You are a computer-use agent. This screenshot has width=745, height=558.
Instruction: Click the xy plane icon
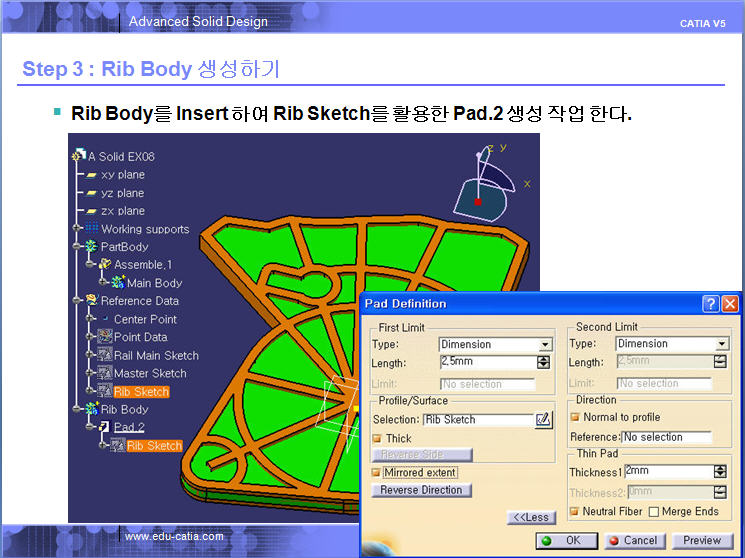coord(90,175)
